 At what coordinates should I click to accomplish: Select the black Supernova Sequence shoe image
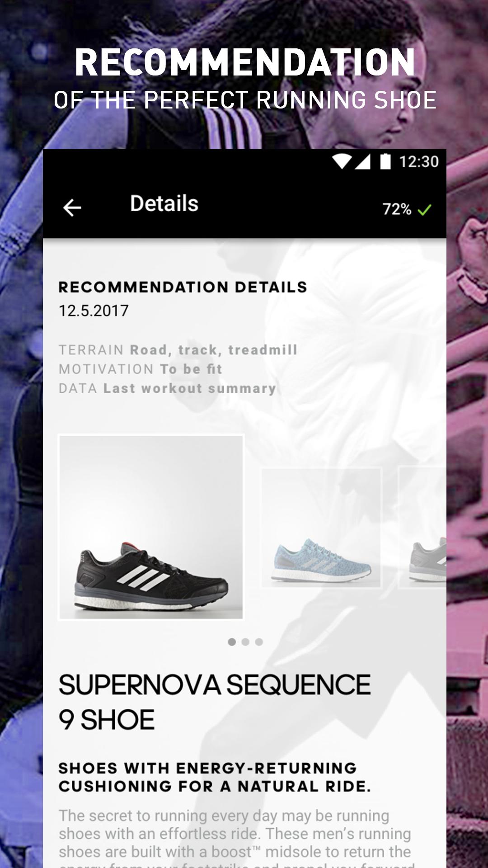coord(151,527)
